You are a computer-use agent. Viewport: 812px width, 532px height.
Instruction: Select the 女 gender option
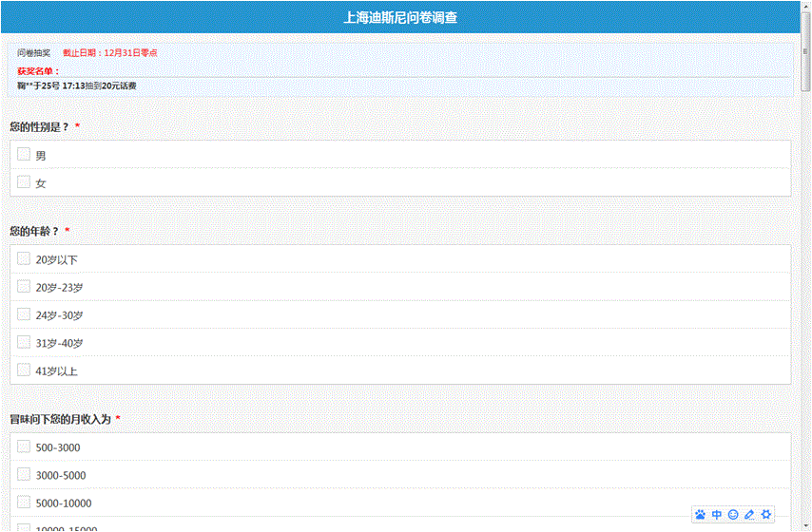[x=24, y=181]
